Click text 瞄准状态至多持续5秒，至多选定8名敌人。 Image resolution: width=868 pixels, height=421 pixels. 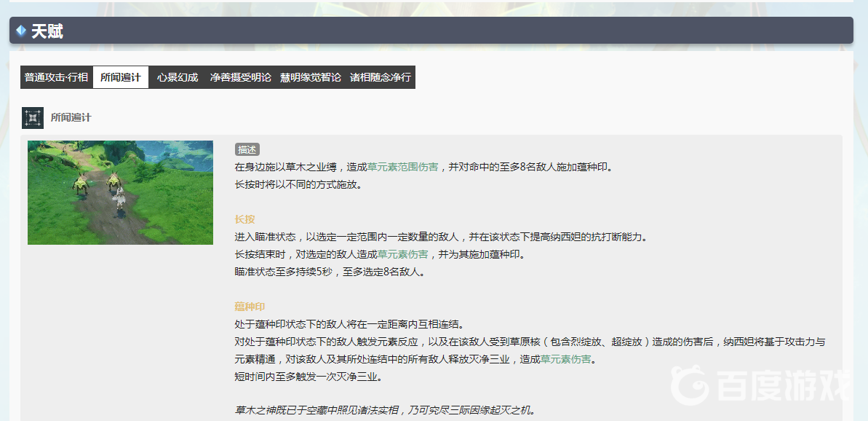[x=330, y=272]
